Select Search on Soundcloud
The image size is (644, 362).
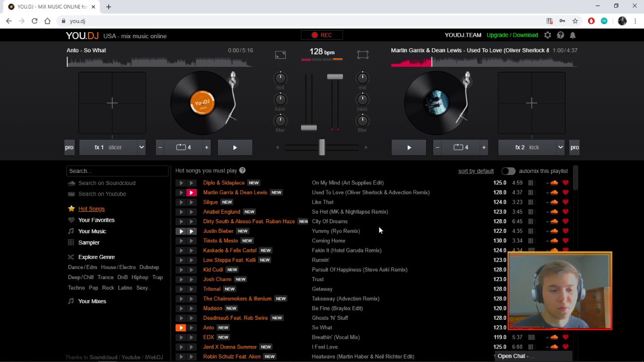point(107,183)
